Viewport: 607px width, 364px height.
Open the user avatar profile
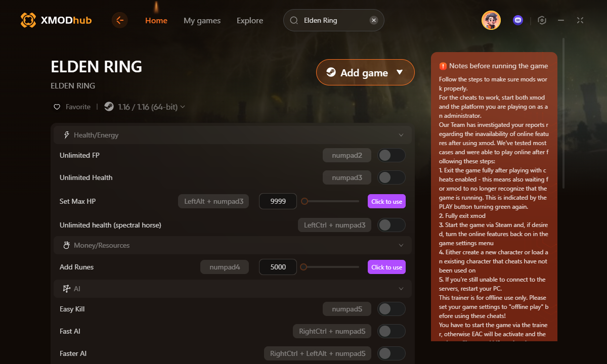tap(491, 20)
